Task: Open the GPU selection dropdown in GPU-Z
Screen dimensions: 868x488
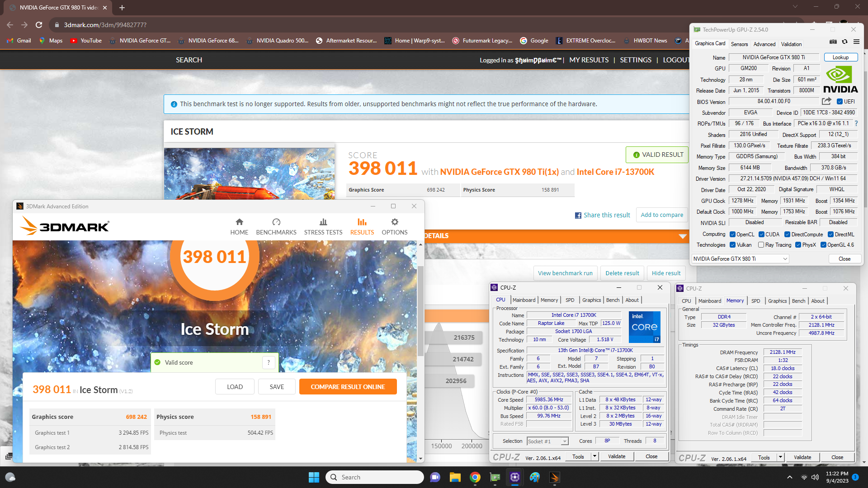Action: 740,259
